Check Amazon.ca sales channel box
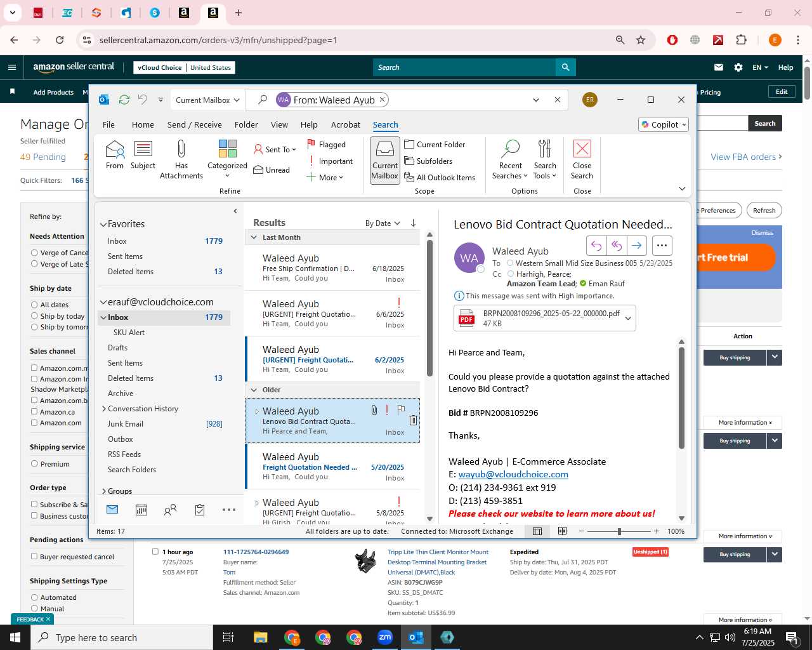This screenshot has width=812, height=650. pos(34,412)
